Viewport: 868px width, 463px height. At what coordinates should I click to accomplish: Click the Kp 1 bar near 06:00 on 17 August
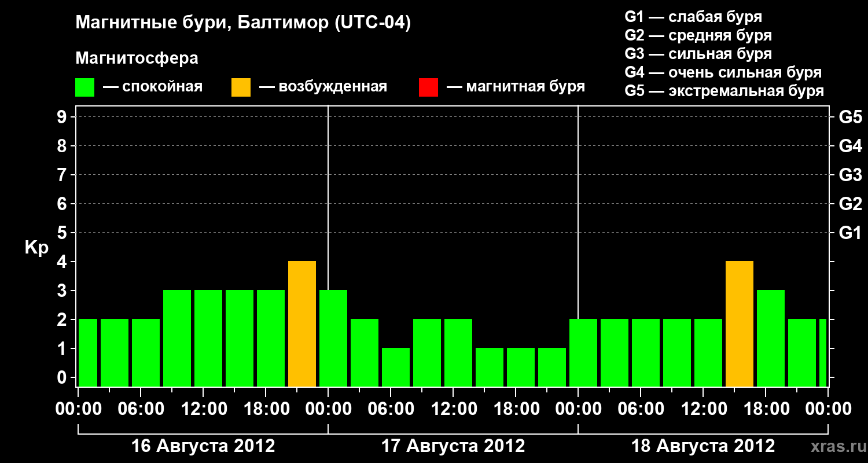pos(396,368)
